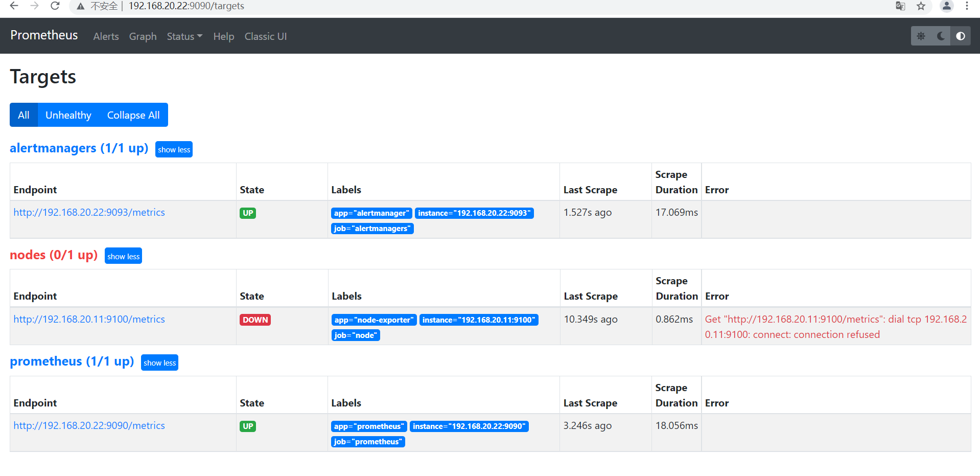Switch to light theme sun icon
The width and height of the screenshot is (980, 476).
pos(921,36)
